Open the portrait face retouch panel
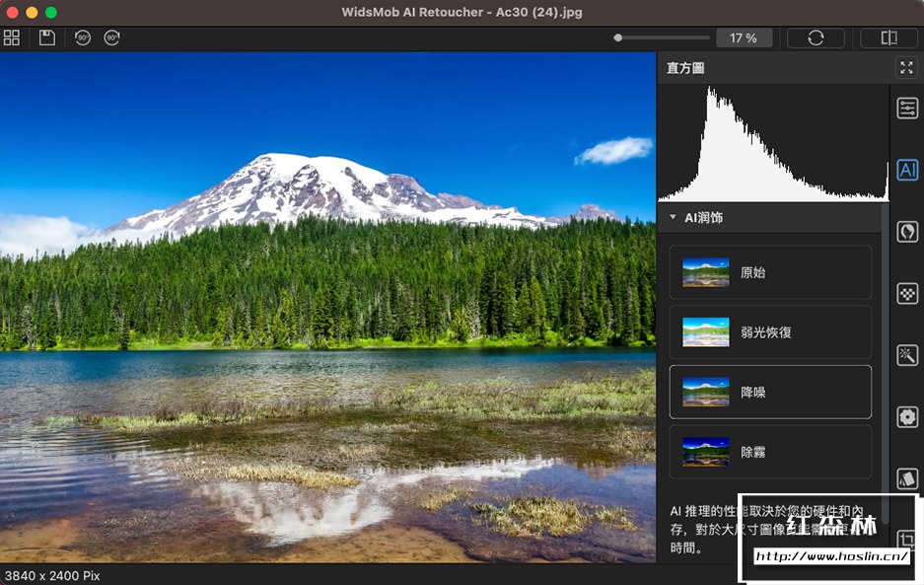The height and width of the screenshot is (585, 924). tap(907, 232)
